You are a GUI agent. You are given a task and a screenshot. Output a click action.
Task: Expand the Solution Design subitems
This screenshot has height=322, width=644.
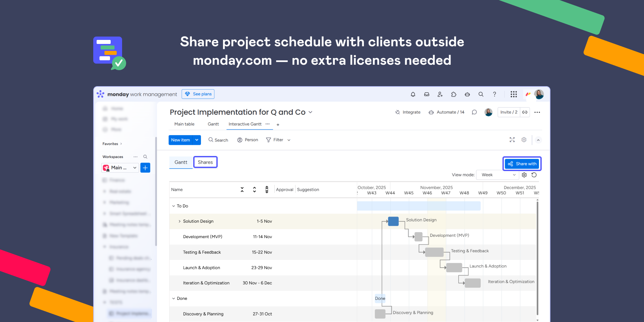(x=179, y=221)
